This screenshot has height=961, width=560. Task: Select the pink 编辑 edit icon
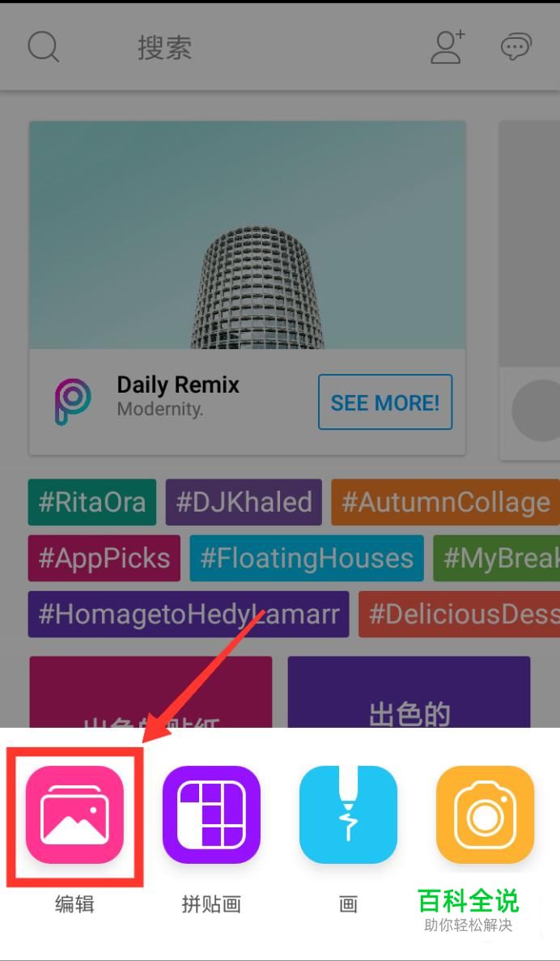(74, 814)
